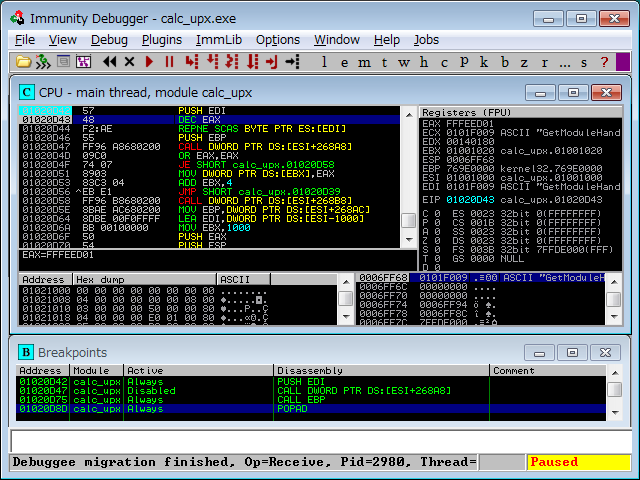Viewport: 640px width, 480px height.
Task: Show Log window with 'l' button
Action: coord(324,62)
